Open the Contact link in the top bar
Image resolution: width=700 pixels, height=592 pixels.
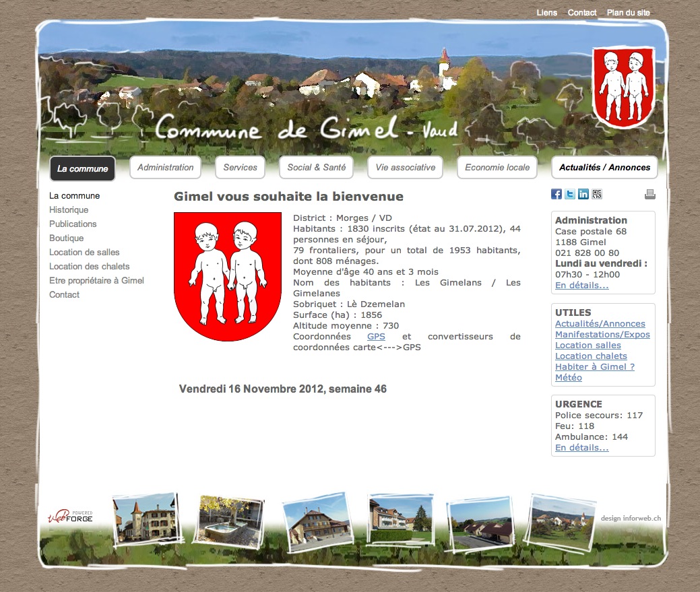pyautogui.click(x=582, y=12)
